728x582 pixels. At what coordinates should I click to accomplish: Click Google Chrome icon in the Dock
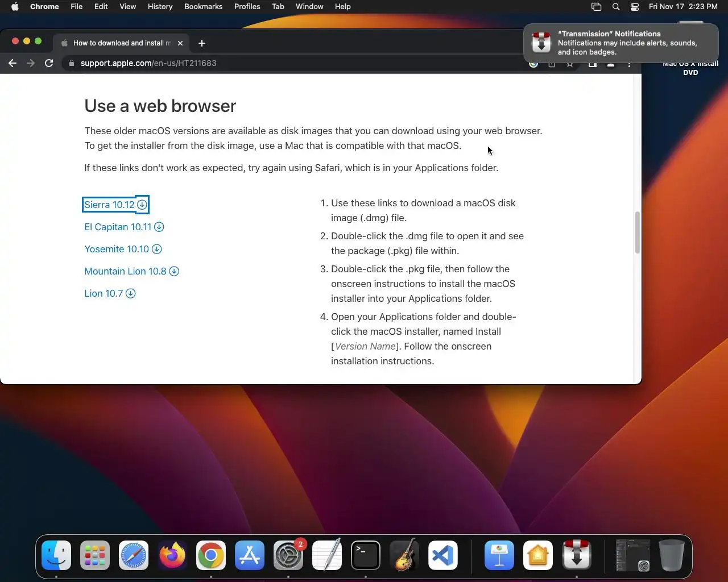(x=211, y=555)
